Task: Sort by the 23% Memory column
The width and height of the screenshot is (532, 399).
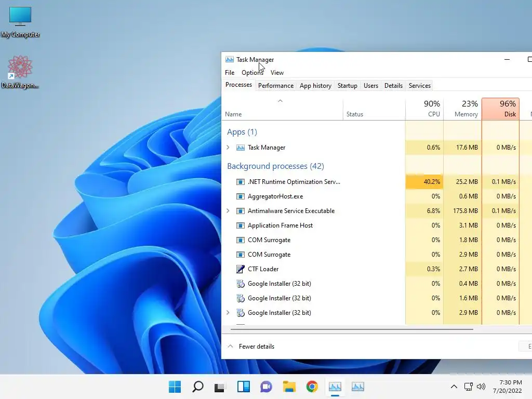Action: (462, 109)
